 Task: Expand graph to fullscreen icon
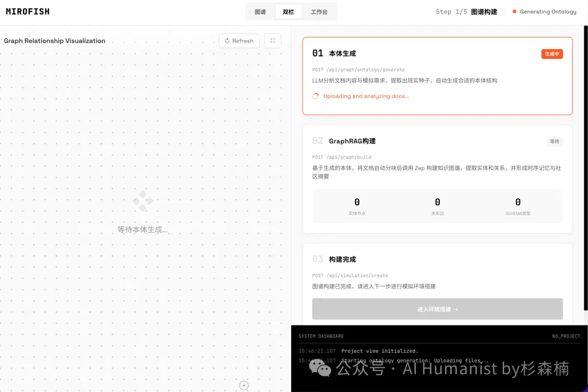pyautogui.click(x=273, y=40)
